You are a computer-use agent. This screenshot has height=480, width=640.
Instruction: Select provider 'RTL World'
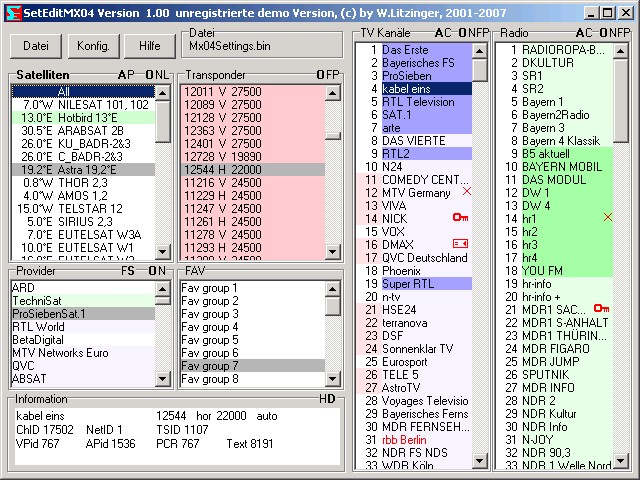click(83, 327)
